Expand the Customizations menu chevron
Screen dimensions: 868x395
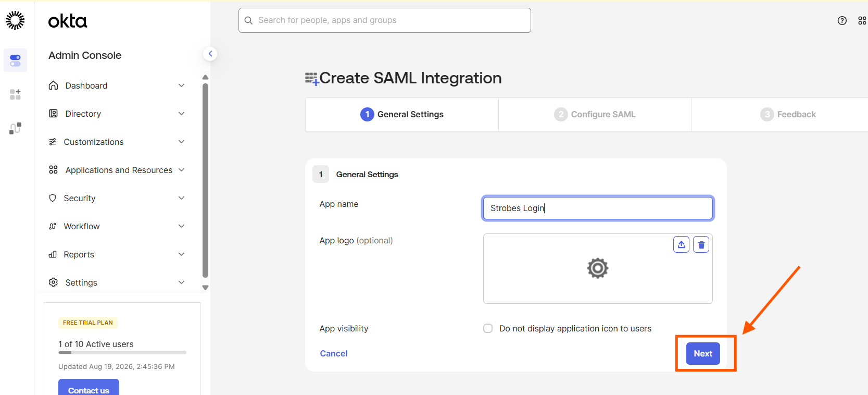click(181, 142)
